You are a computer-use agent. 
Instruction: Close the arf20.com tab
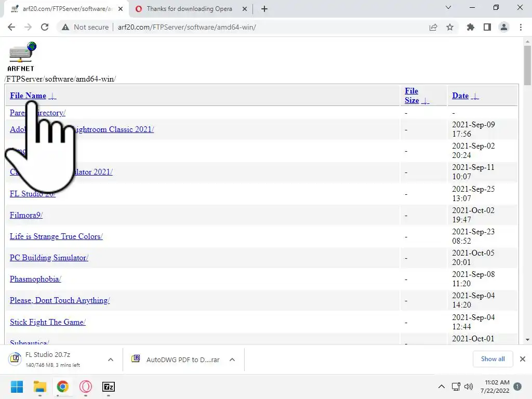tap(121, 9)
